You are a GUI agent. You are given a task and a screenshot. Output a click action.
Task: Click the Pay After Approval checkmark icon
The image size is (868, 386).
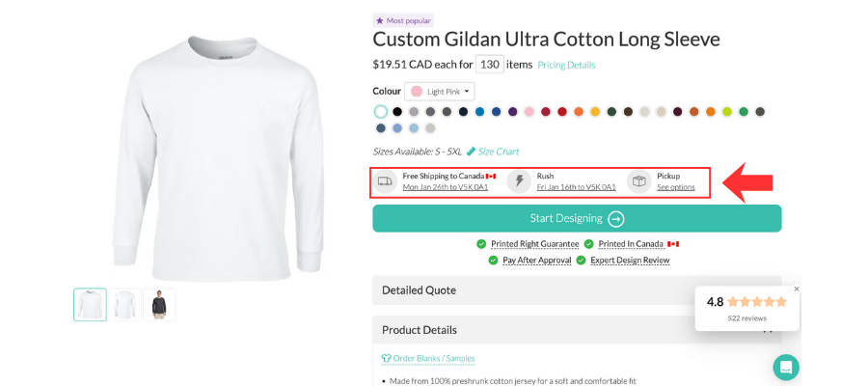click(493, 260)
